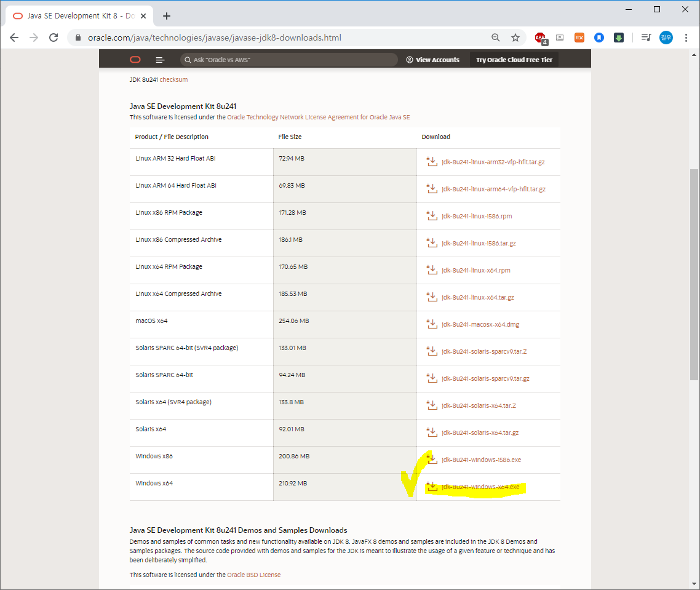This screenshot has width=700, height=590.
Task: Open the Oracle BSD License link
Action: (x=254, y=575)
